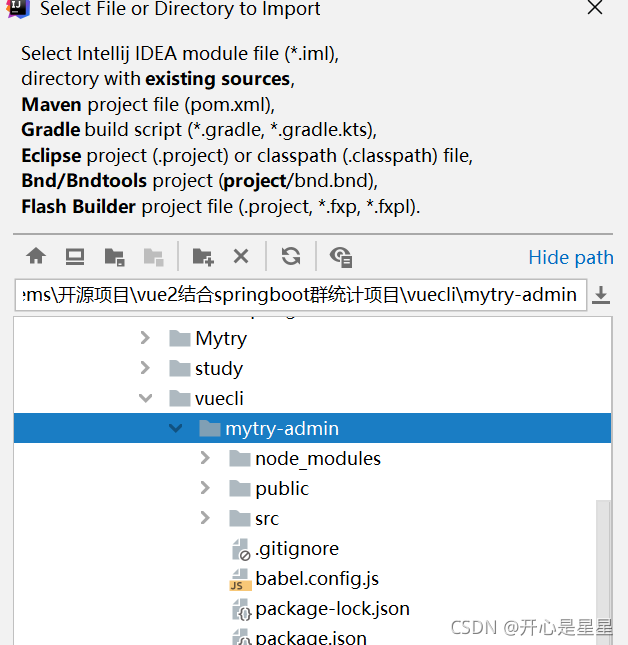Image resolution: width=628 pixels, height=645 pixels.
Task: Create a new folder with toolbar icon
Action: (203, 257)
